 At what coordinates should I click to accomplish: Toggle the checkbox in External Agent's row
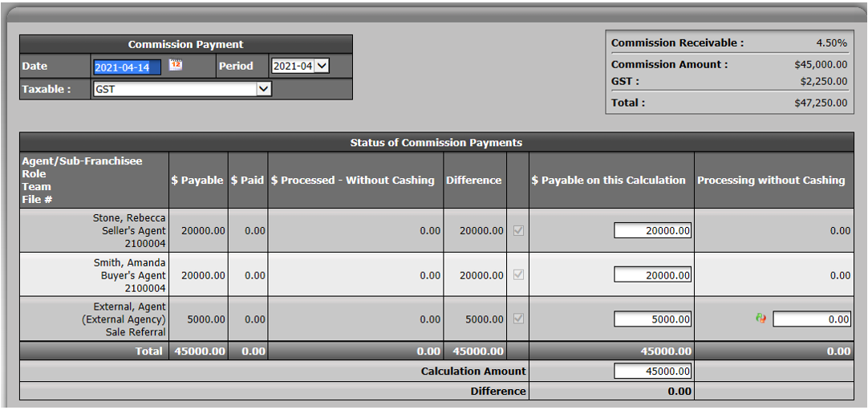pos(519,319)
